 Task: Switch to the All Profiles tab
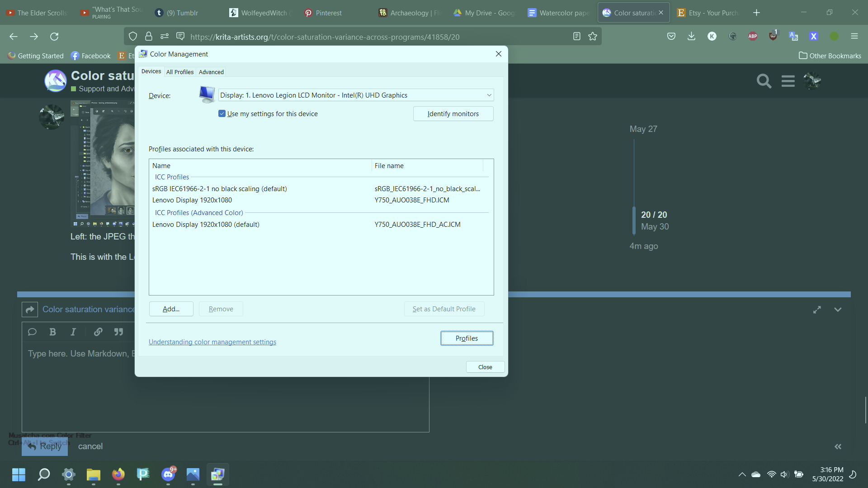(x=179, y=72)
